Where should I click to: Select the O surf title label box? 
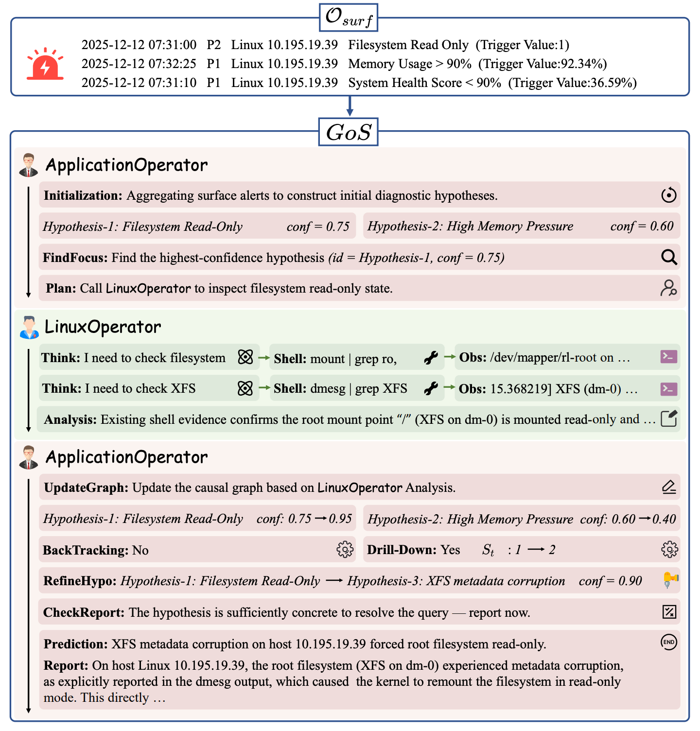(349, 17)
